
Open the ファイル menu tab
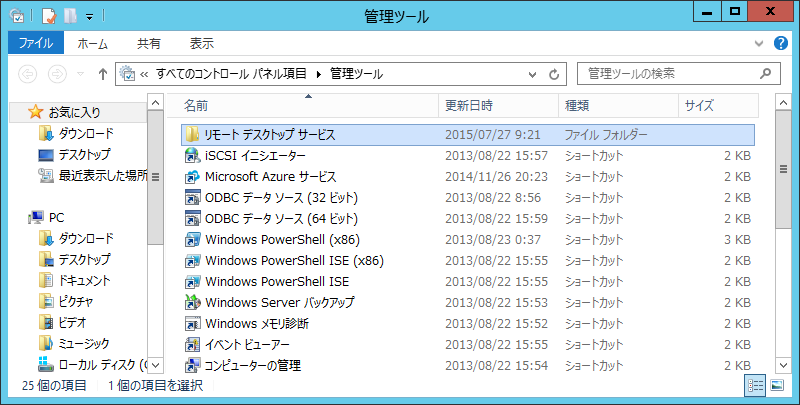(36, 43)
